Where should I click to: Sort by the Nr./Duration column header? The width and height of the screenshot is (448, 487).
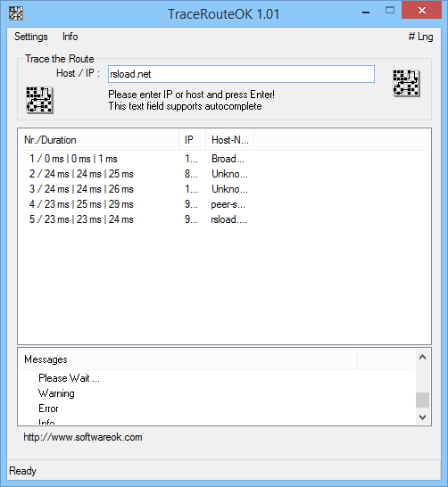click(98, 140)
